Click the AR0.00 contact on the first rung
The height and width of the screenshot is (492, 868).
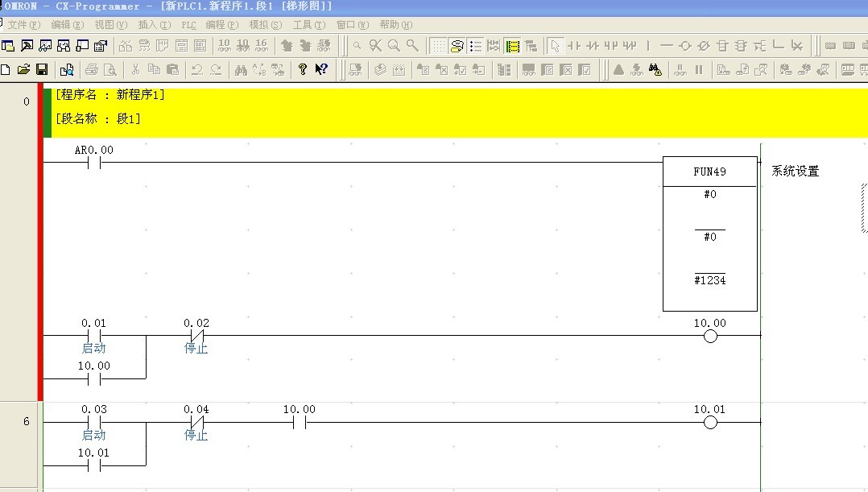[x=94, y=162]
